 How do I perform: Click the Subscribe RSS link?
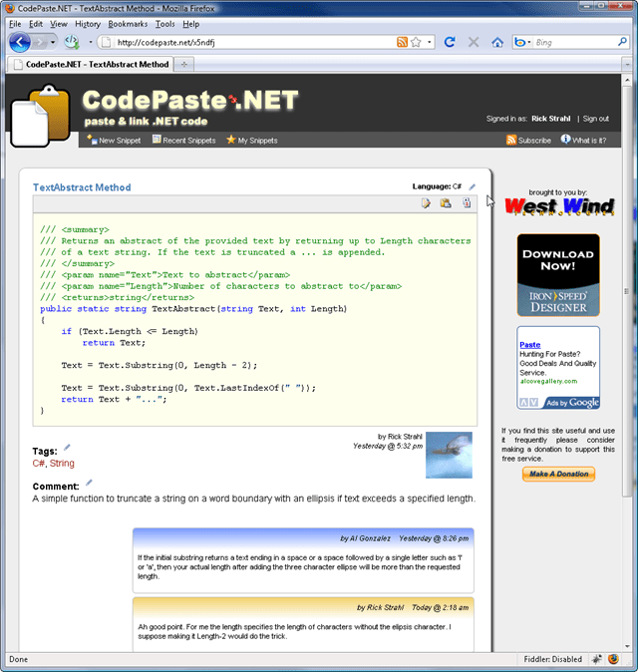528,141
